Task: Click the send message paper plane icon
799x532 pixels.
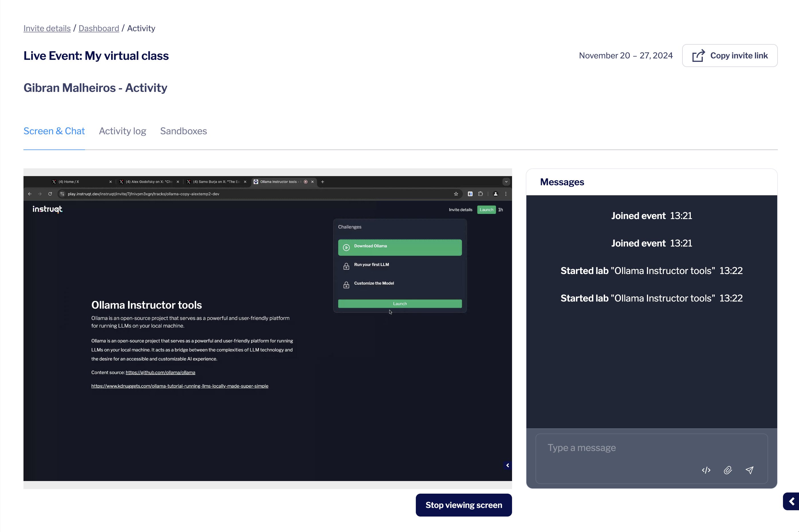Action: coord(749,470)
